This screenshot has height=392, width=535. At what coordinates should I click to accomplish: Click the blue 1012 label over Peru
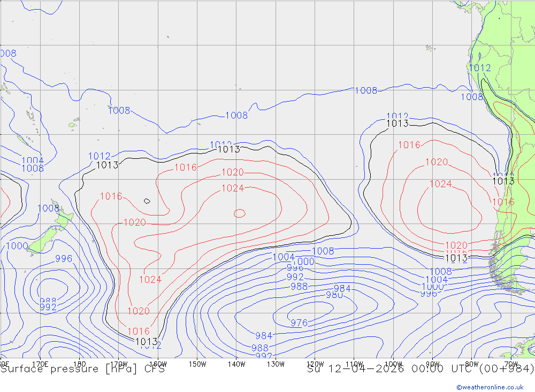(x=480, y=68)
